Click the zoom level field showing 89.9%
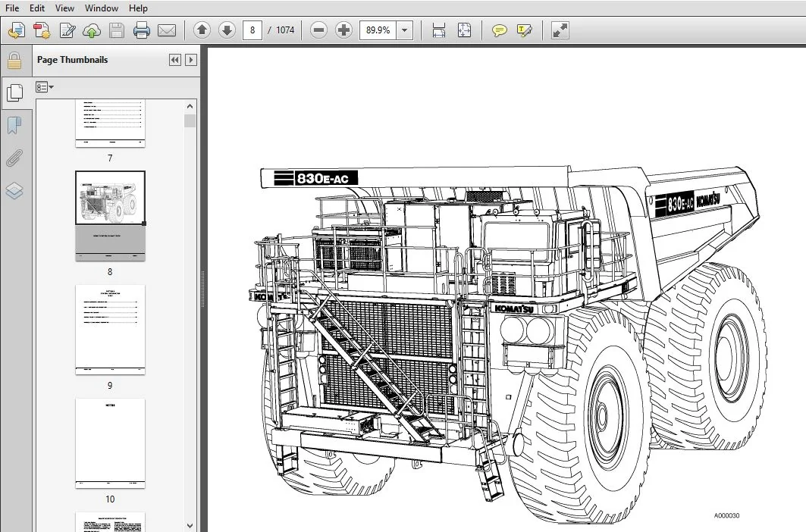Image resolution: width=806 pixels, height=532 pixels. tap(378, 30)
